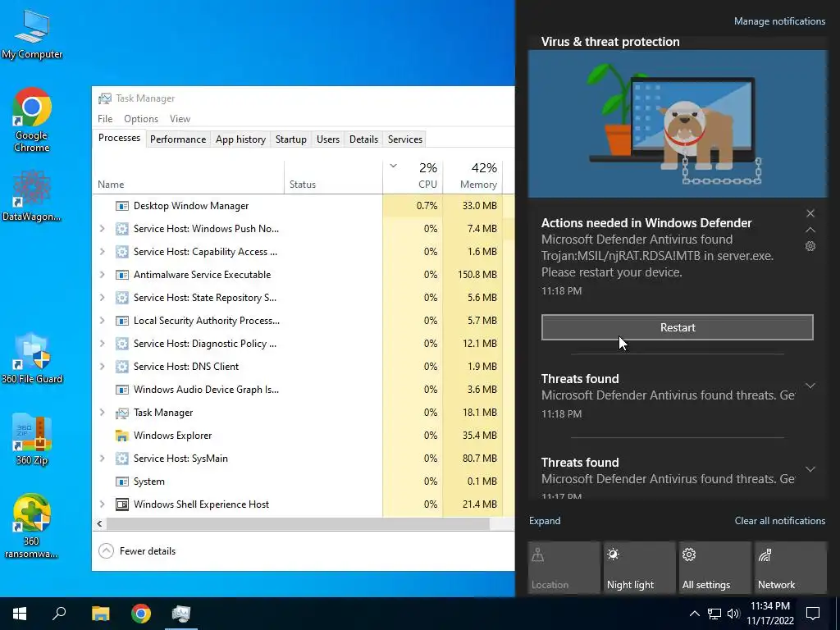Expand the Task Manager process row
Image resolution: width=840 pixels, height=630 pixels.
103,413
